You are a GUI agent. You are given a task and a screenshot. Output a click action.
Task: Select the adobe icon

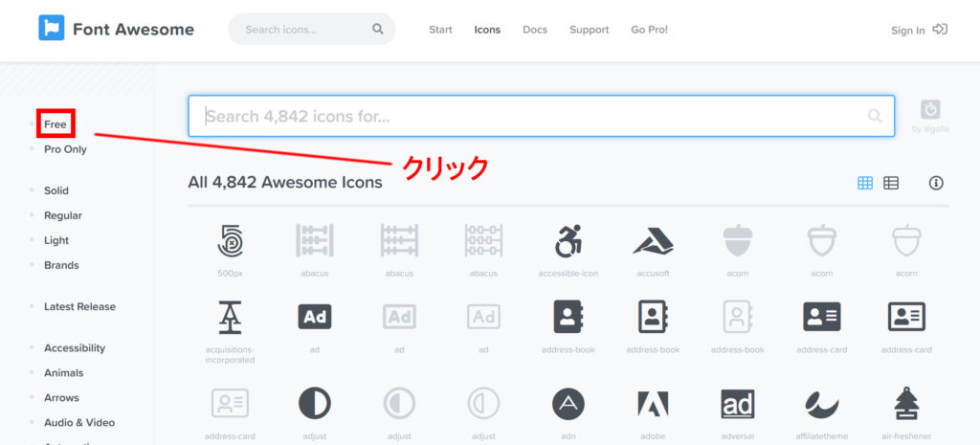[x=653, y=404]
